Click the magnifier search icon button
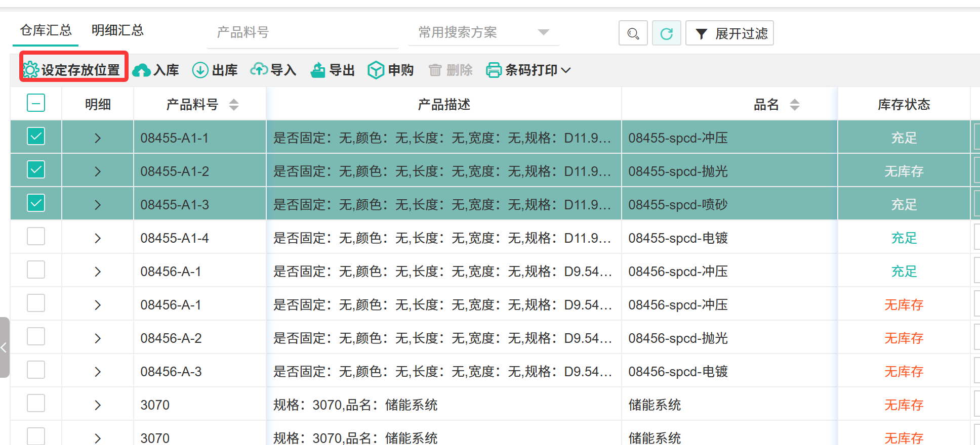The width and height of the screenshot is (980, 445). [633, 33]
